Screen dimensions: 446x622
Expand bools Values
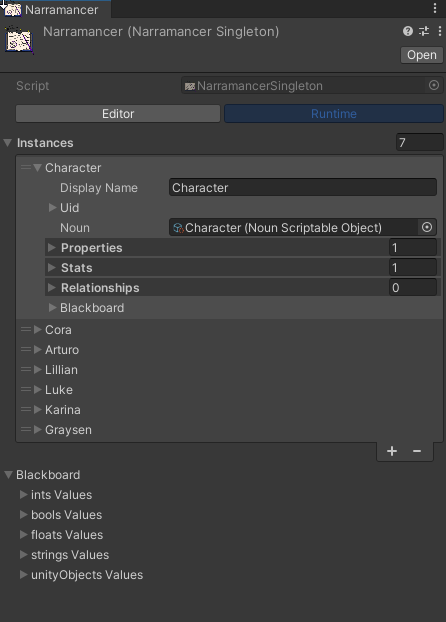[23, 514]
